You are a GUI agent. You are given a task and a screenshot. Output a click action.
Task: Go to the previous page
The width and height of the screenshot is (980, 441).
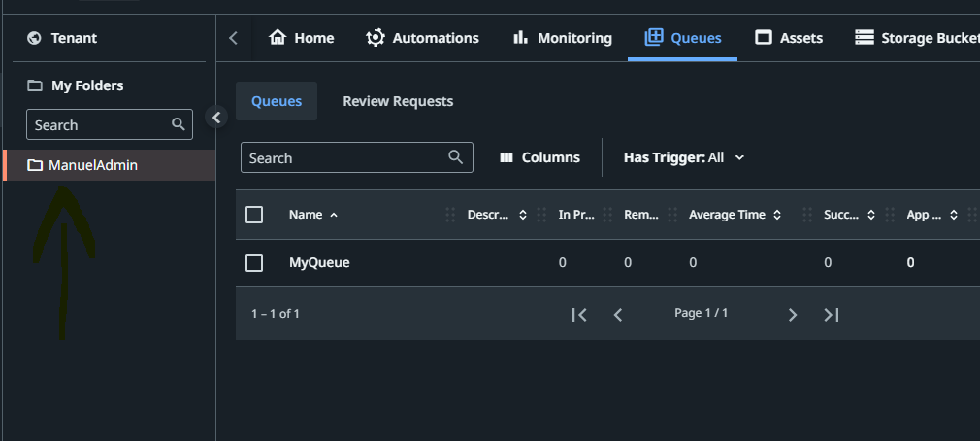pyautogui.click(x=618, y=314)
